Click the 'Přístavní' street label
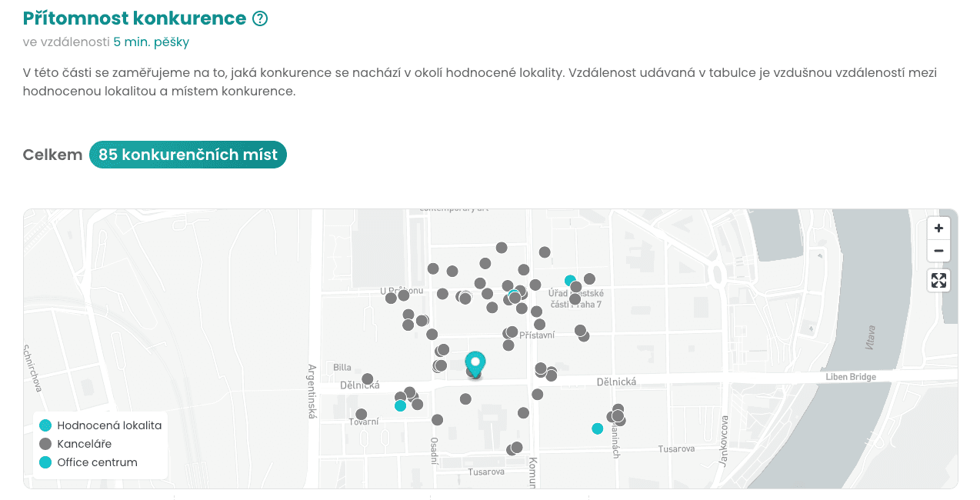The height and width of the screenshot is (500, 980). pyautogui.click(x=537, y=335)
